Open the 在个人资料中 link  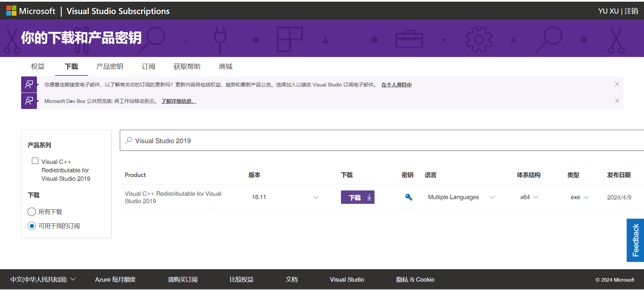(x=396, y=85)
